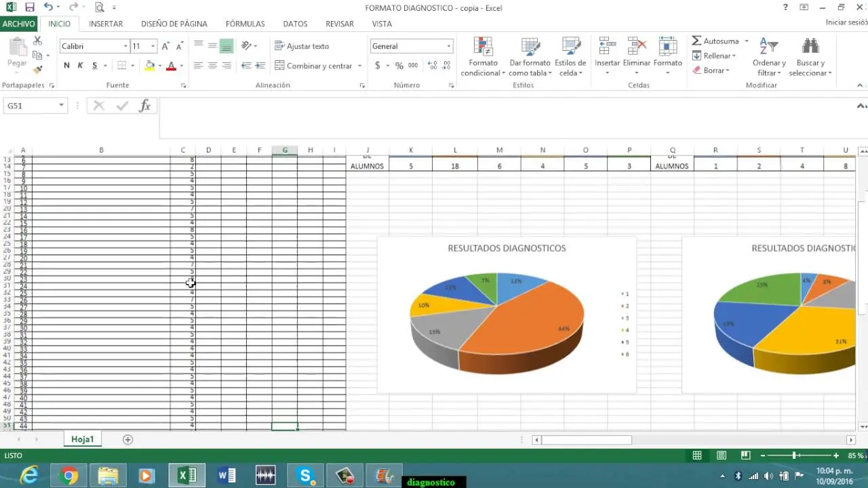Click the Format Painter brush icon
Viewport: 868px width, 488px height.
[38, 69]
